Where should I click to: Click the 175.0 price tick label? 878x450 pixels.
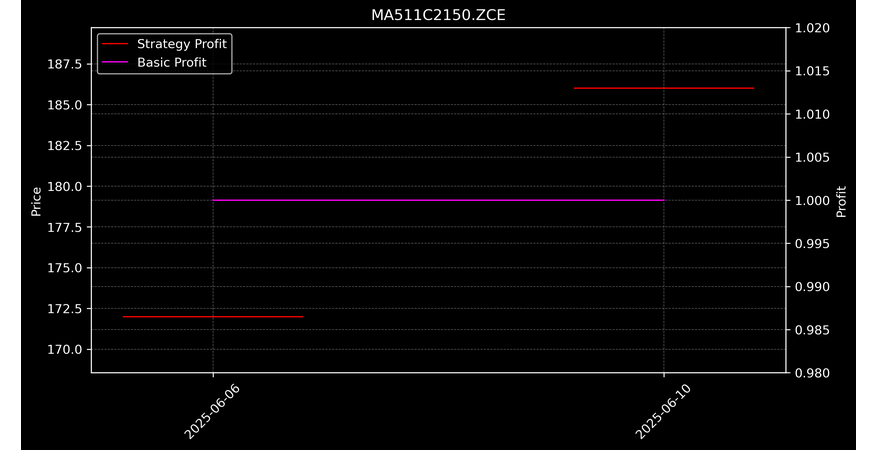pos(64,268)
